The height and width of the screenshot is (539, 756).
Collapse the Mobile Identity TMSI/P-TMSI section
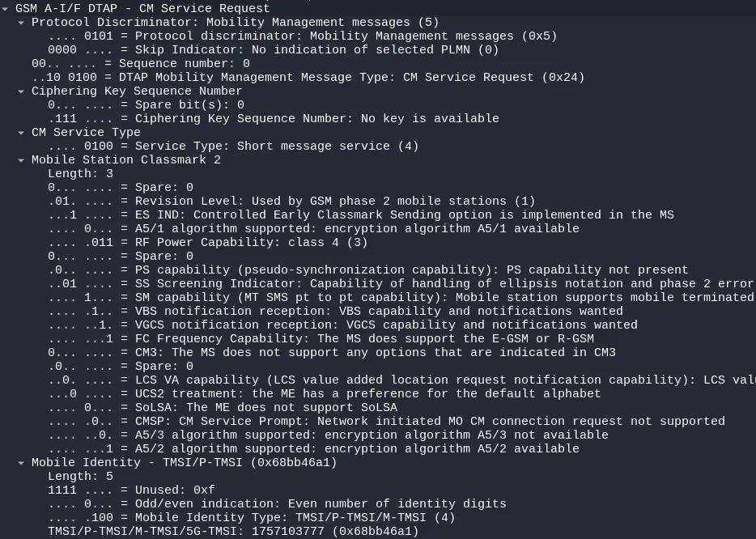22,463
